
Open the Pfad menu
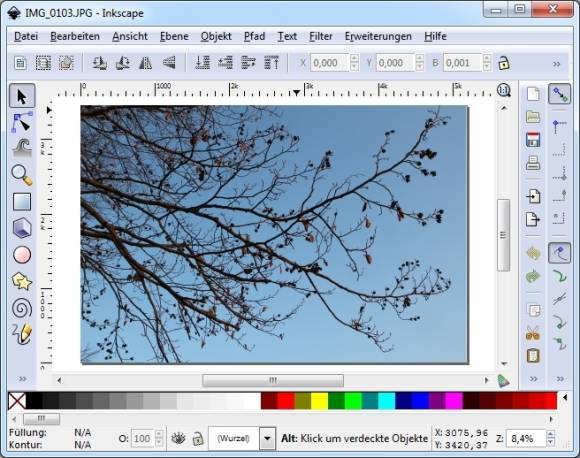tap(254, 36)
